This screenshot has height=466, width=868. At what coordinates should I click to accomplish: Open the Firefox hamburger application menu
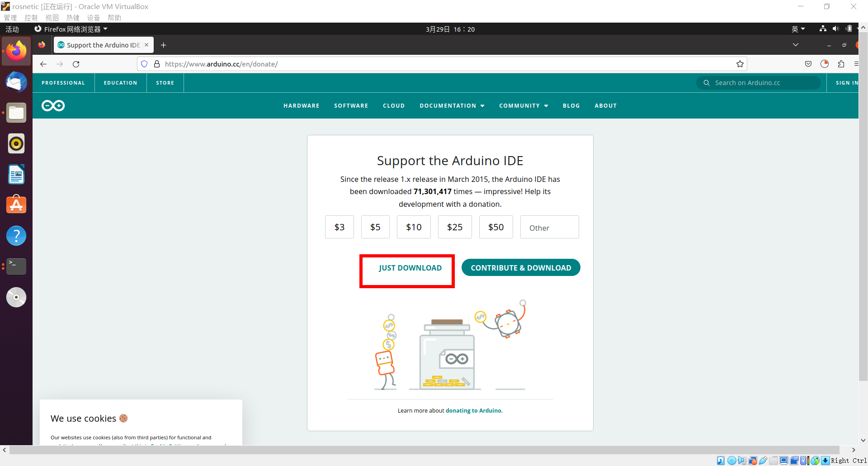[856, 64]
